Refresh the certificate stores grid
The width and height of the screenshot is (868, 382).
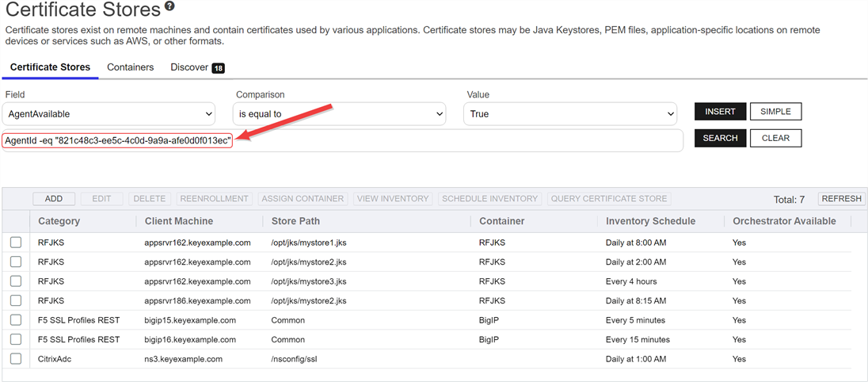(x=841, y=199)
